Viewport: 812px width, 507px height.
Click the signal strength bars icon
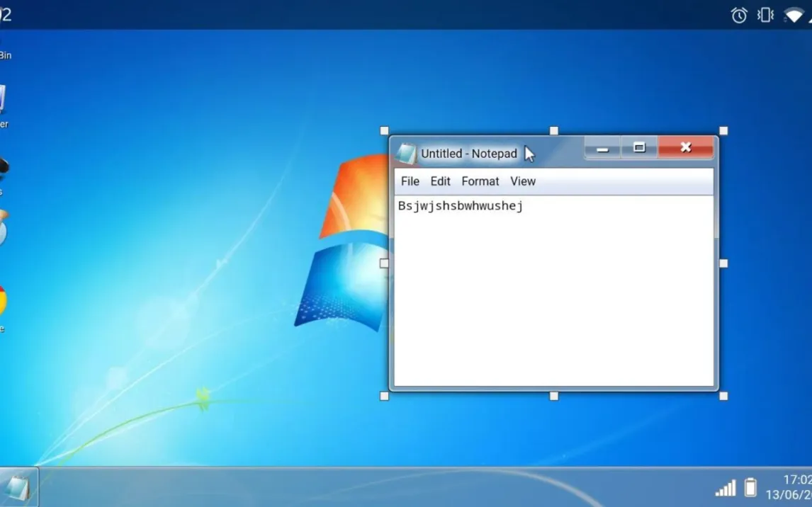tap(725, 488)
